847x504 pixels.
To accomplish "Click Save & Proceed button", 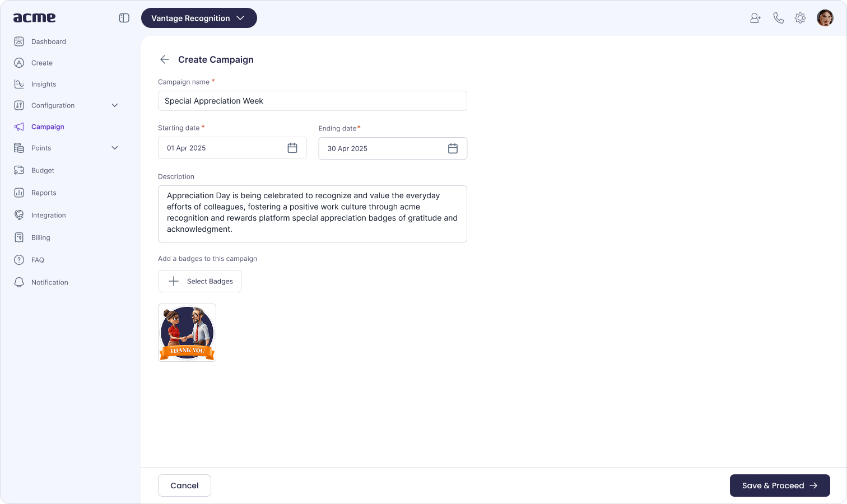I will click(780, 486).
